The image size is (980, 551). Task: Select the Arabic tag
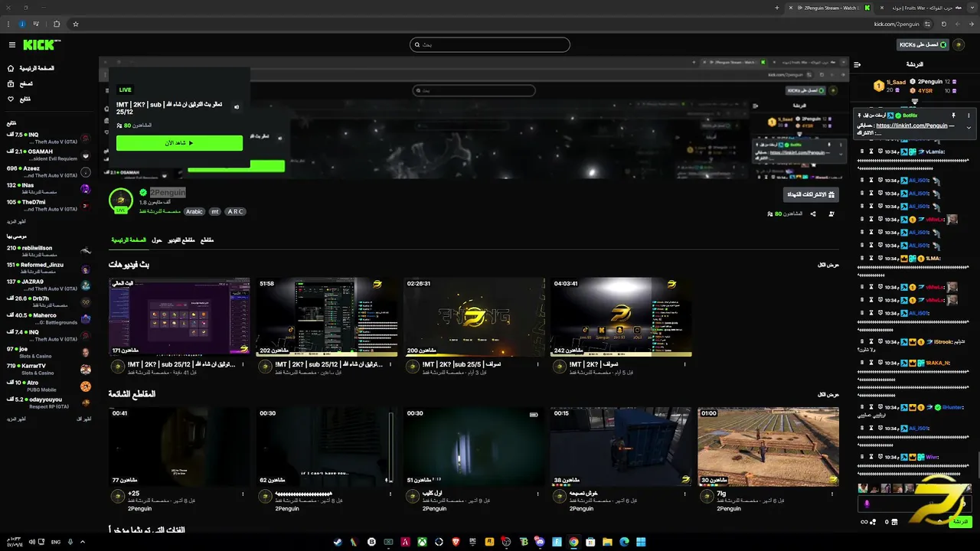click(194, 212)
